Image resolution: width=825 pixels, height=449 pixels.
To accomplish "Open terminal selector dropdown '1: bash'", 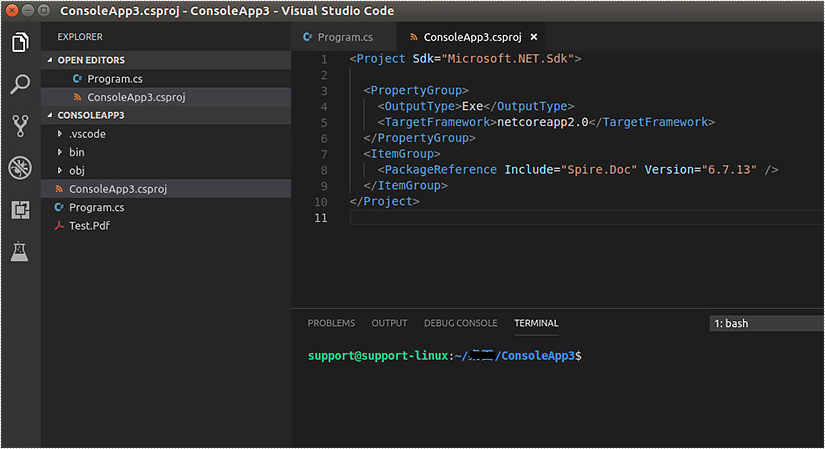I will click(767, 323).
